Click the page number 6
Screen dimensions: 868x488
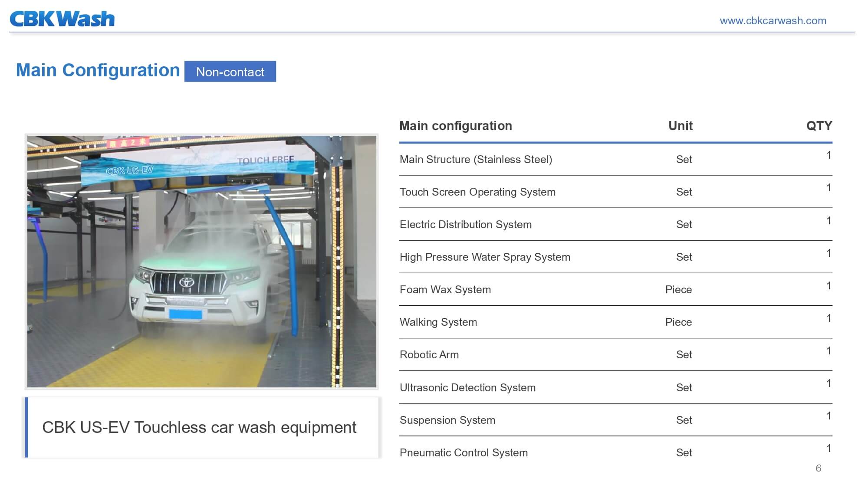pos(819,468)
